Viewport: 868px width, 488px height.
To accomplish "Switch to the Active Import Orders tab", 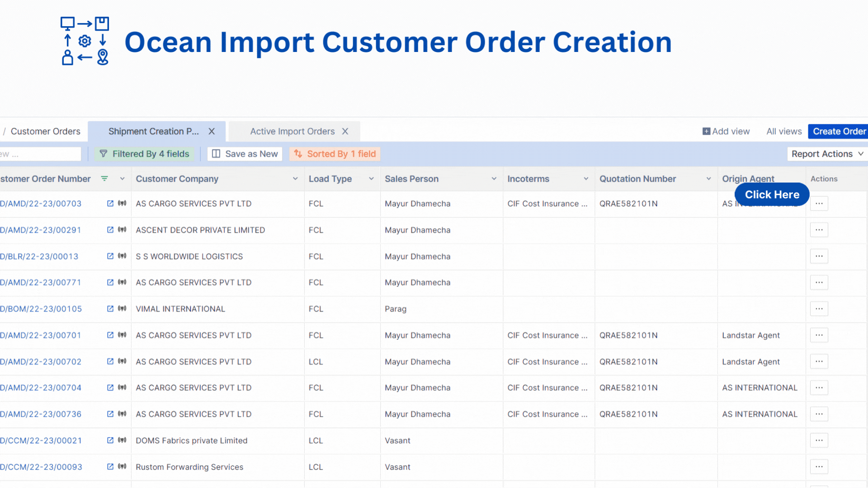I will [x=292, y=131].
